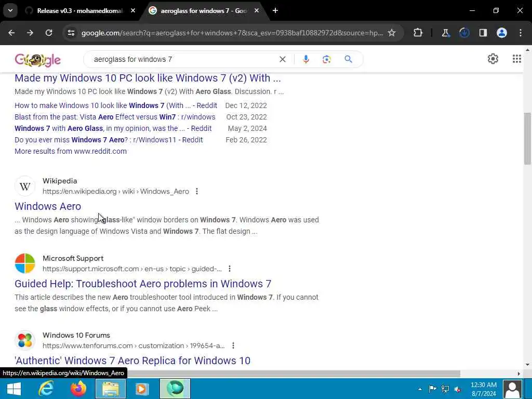Click the Windows 10 Forums favicon
Screen dimensions: 532x399
25,340
